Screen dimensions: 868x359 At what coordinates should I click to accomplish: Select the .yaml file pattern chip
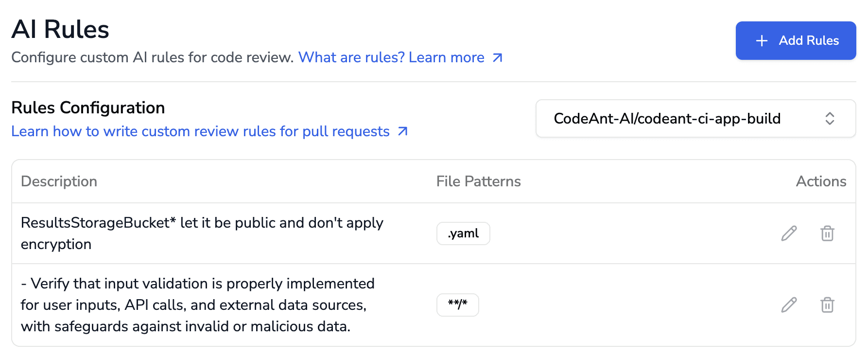463,233
